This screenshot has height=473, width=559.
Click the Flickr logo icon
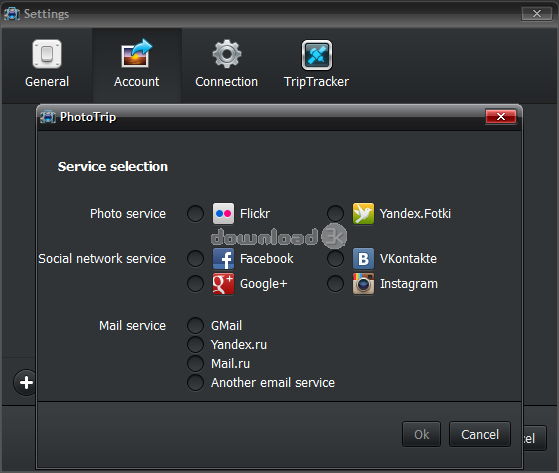click(224, 214)
